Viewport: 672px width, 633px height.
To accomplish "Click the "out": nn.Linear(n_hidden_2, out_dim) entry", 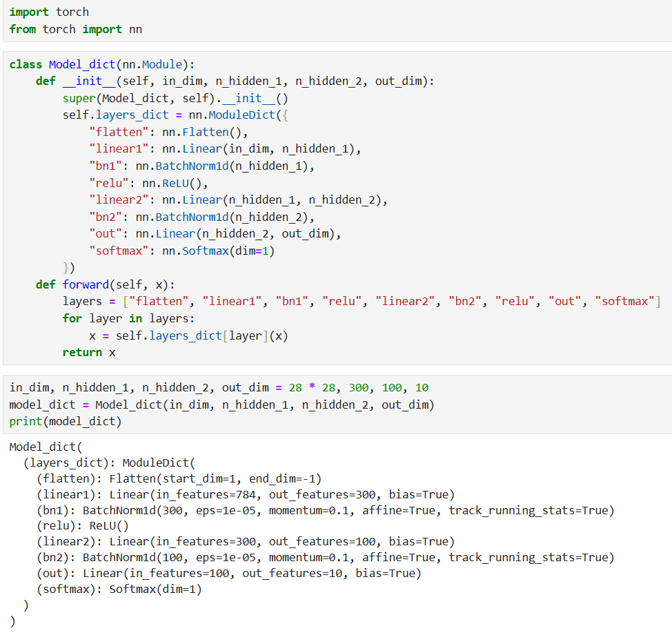I will coord(215,234).
